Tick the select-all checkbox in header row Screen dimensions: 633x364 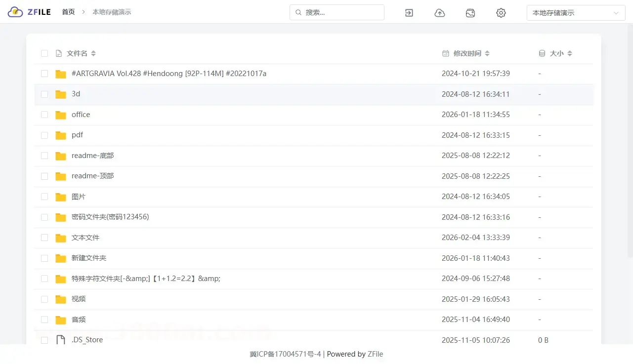tap(44, 53)
